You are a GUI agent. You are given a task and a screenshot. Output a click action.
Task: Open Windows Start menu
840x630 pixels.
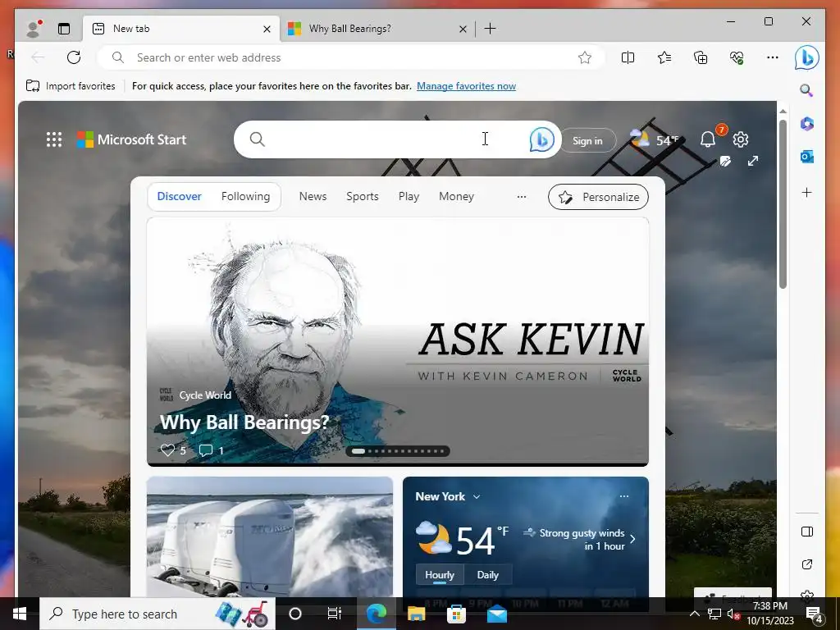pyautogui.click(x=20, y=614)
